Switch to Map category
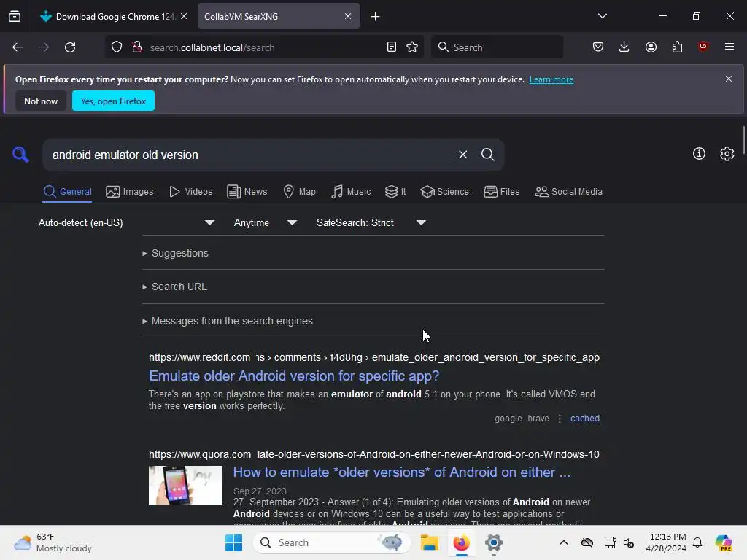This screenshot has width=747, height=560. tap(300, 192)
